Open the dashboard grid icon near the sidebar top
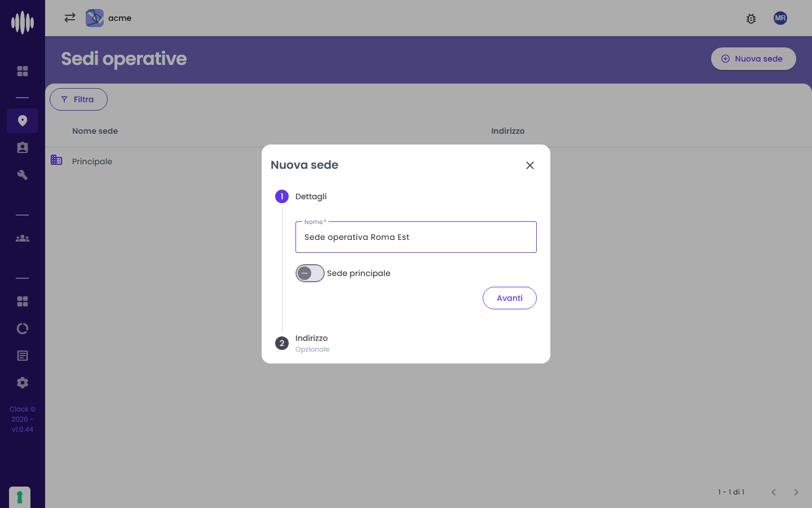 pyautogui.click(x=23, y=71)
